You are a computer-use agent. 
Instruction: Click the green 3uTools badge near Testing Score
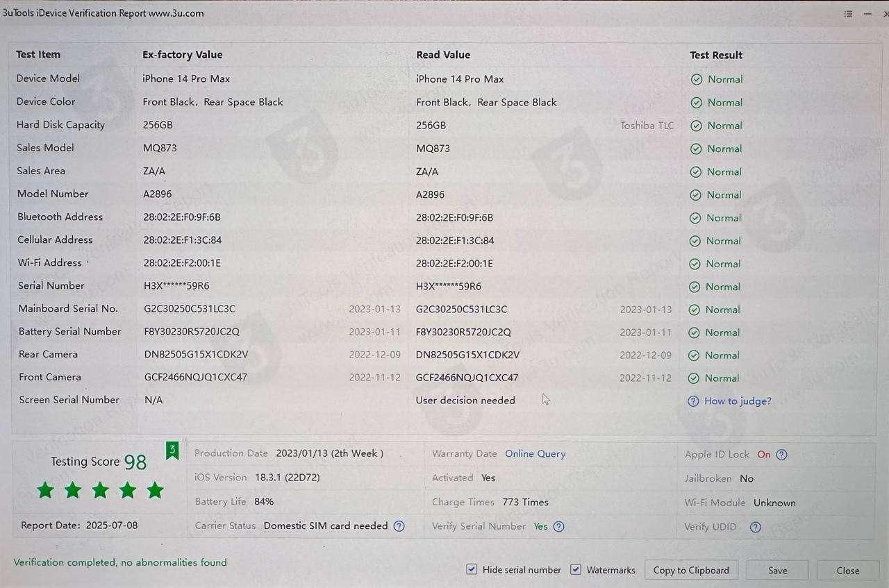coord(172,451)
